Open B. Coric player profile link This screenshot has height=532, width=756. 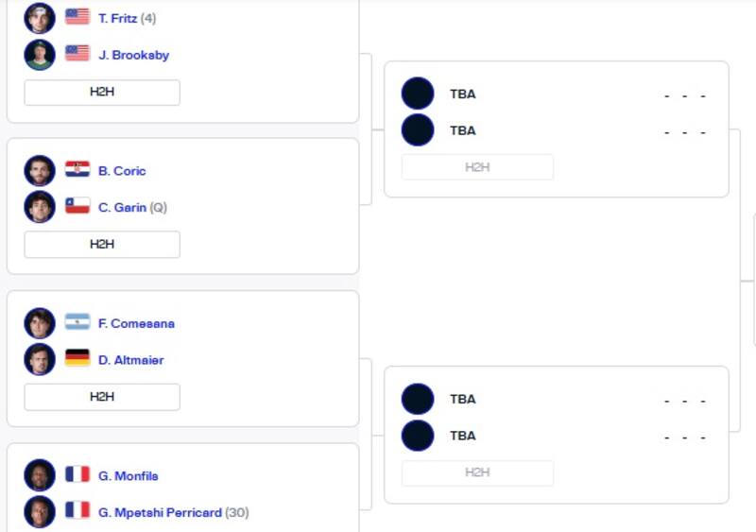pyautogui.click(x=122, y=171)
